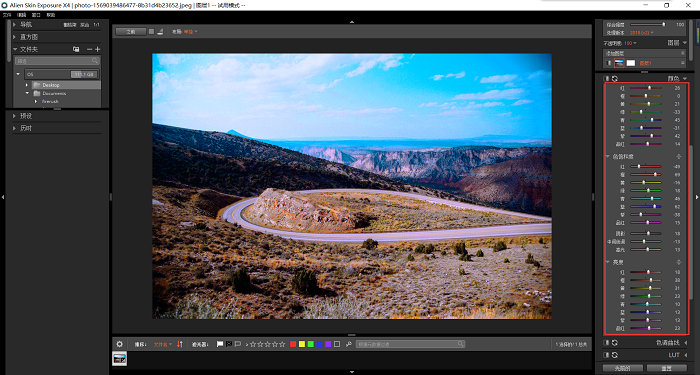Open the filmstrip settings gear icon
This screenshot has width=700, height=375.
[x=119, y=344]
